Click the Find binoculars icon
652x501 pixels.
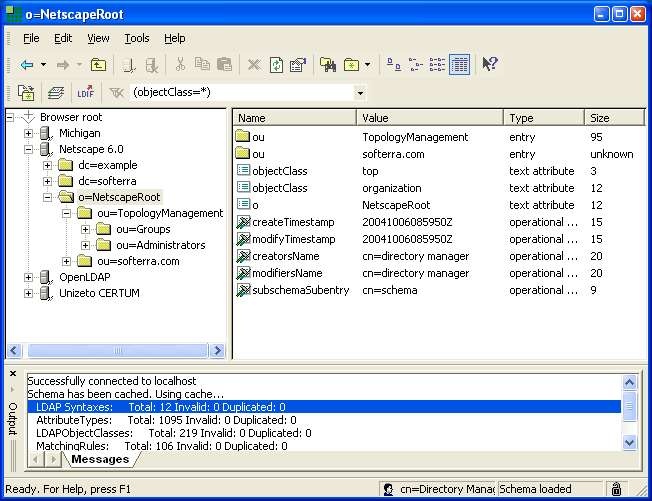point(328,65)
